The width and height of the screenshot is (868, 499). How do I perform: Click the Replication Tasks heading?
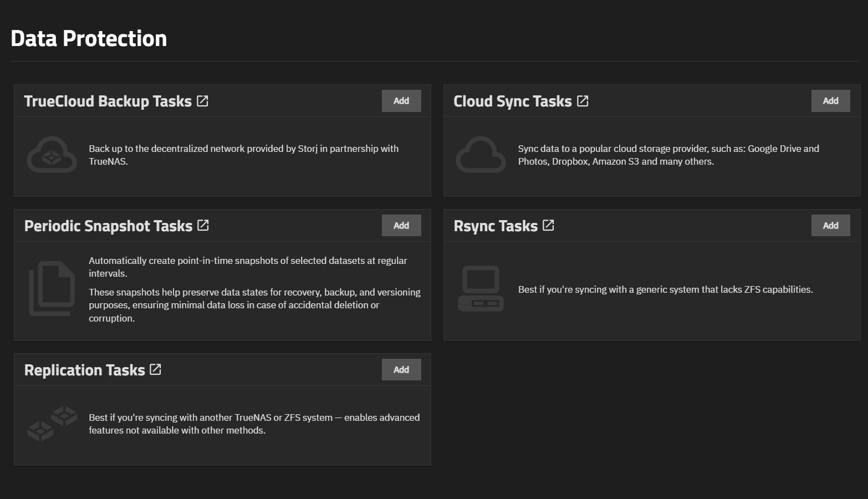coord(84,370)
